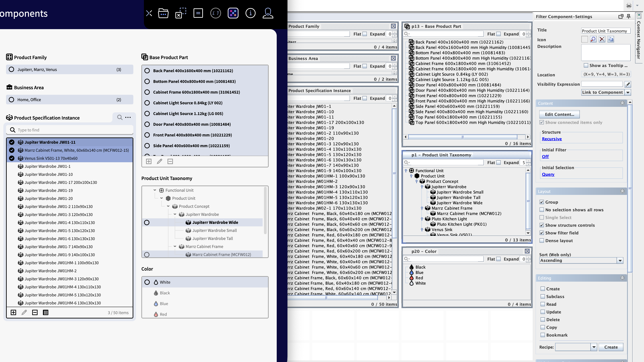Open the Ascending sort dropdown
This screenshot has width=644, height=362.
[x=620, y=260]
